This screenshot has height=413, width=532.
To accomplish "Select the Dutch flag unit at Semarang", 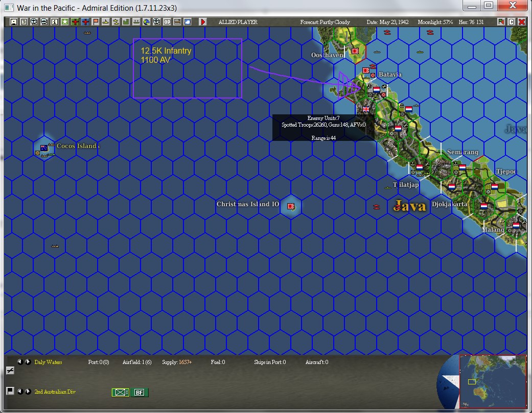I will tap(462, 167).
